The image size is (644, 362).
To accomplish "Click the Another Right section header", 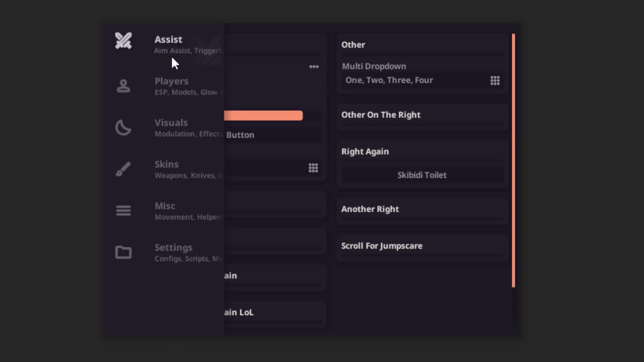I will coord(370,209).
